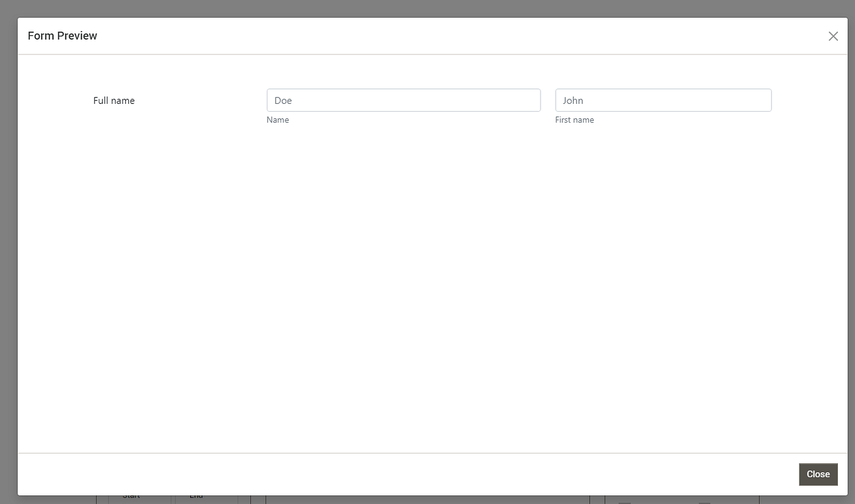The height and width of the screenshot is (504, 855).
Task: Click the First name caption below the second field
Action: [574, 120]
